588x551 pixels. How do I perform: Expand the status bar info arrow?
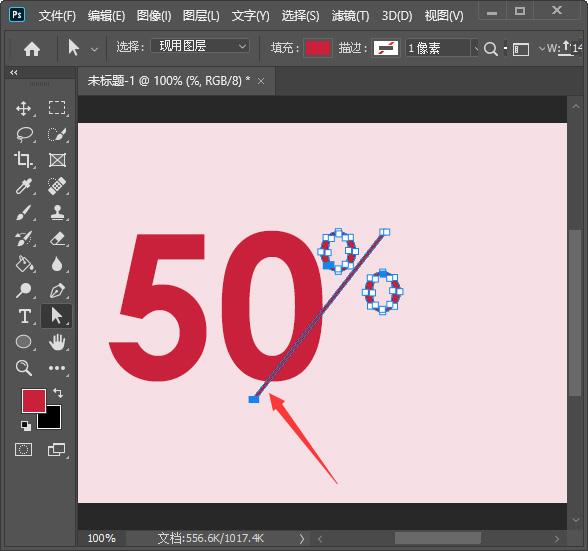tap(302, 539)
